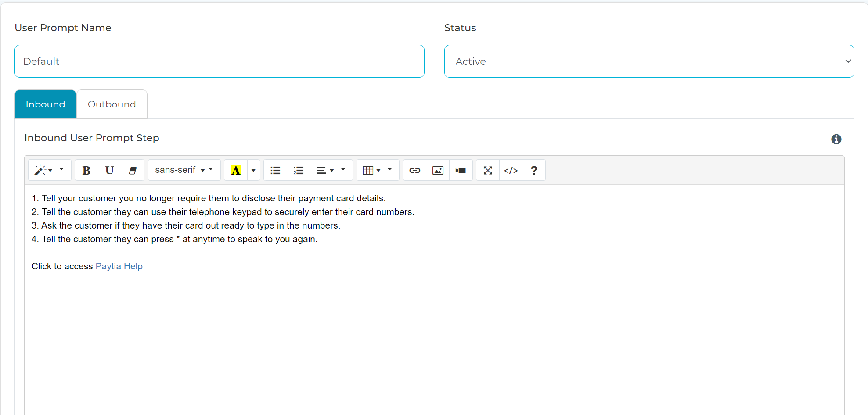Toggle bold formatting

pos(86,170)
